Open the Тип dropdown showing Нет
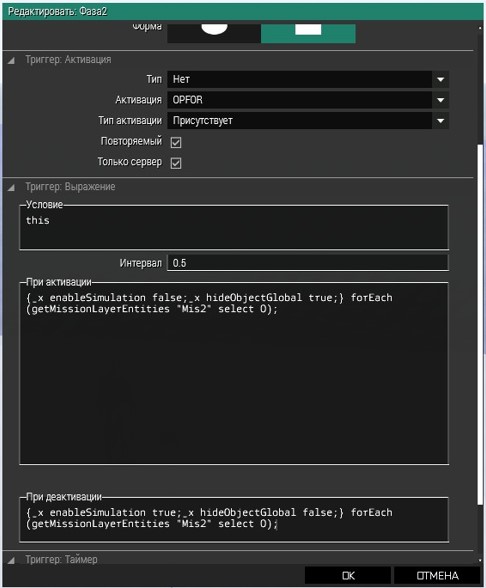 tap(308, 80)
